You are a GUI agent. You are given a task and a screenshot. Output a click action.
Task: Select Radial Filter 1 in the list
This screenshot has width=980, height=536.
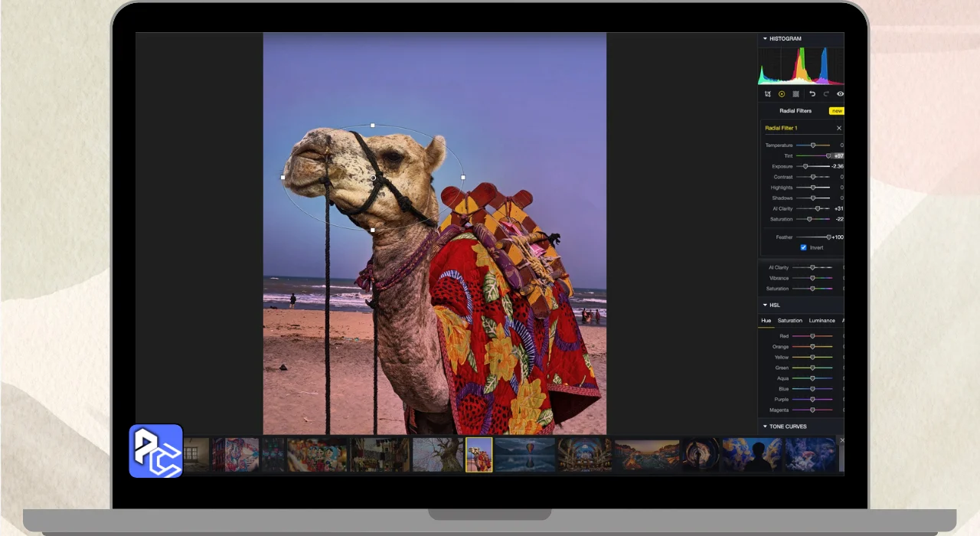pyautogui.click(x=781, y=128)
